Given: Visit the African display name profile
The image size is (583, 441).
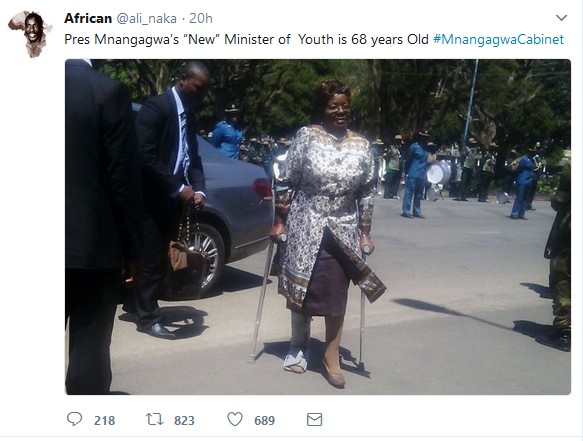Looking at the screenshot, I should [88, 18].
